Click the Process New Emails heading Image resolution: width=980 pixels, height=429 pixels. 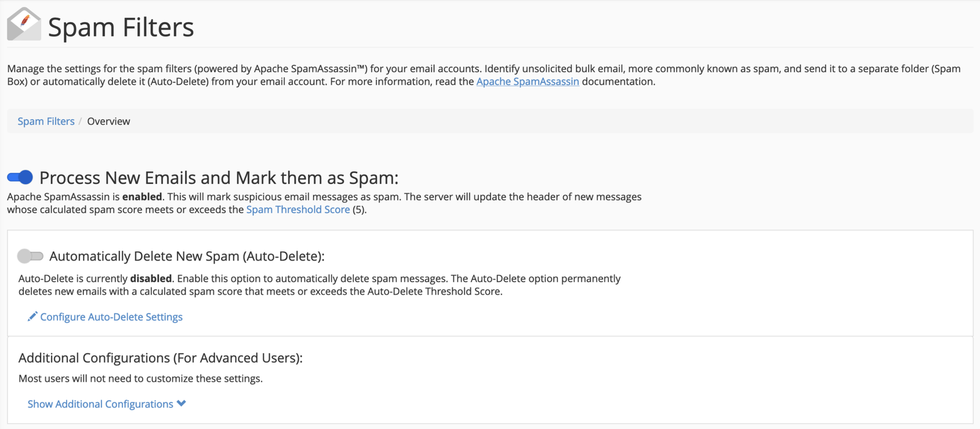coord(219,178)
